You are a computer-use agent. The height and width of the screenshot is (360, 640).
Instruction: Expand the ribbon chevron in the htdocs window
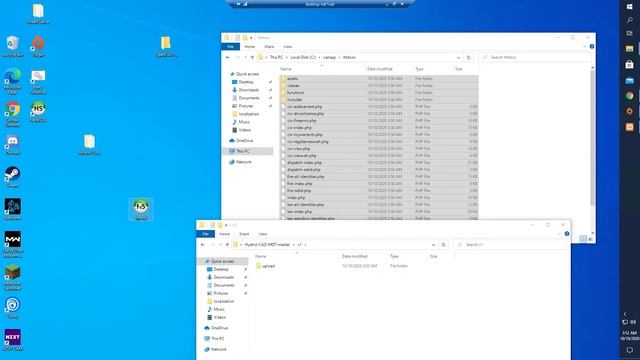coord(584,47)
